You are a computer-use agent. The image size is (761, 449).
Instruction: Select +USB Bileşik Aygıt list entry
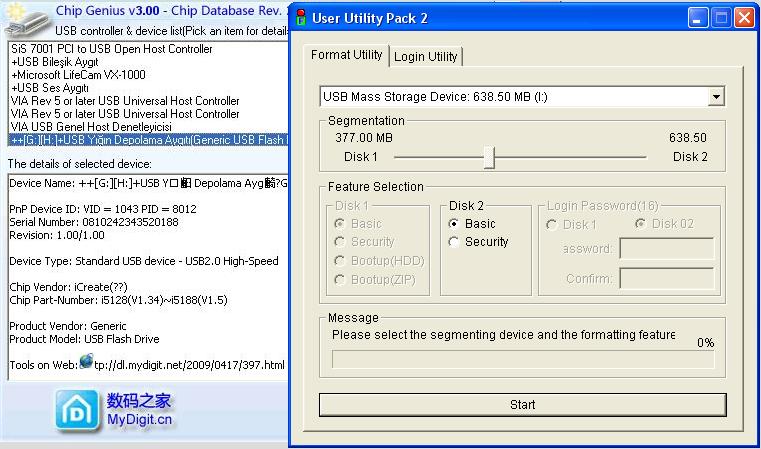55,62
